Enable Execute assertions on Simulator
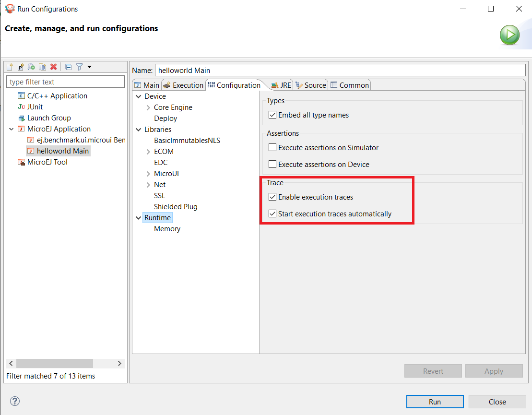The image size is (532, 415). pyautogui.click(x=272, y=148)
